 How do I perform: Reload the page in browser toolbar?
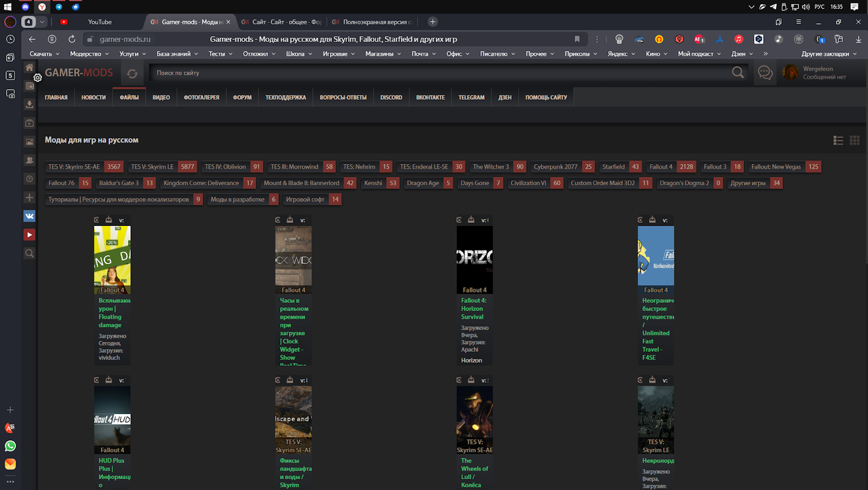click(x=72, y=39)
